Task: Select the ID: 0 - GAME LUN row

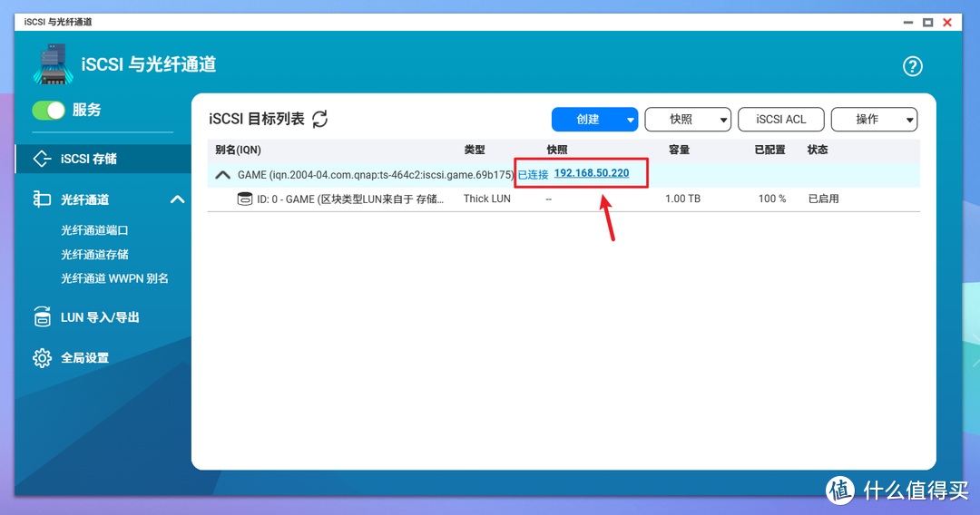Action: coord(563,199)
